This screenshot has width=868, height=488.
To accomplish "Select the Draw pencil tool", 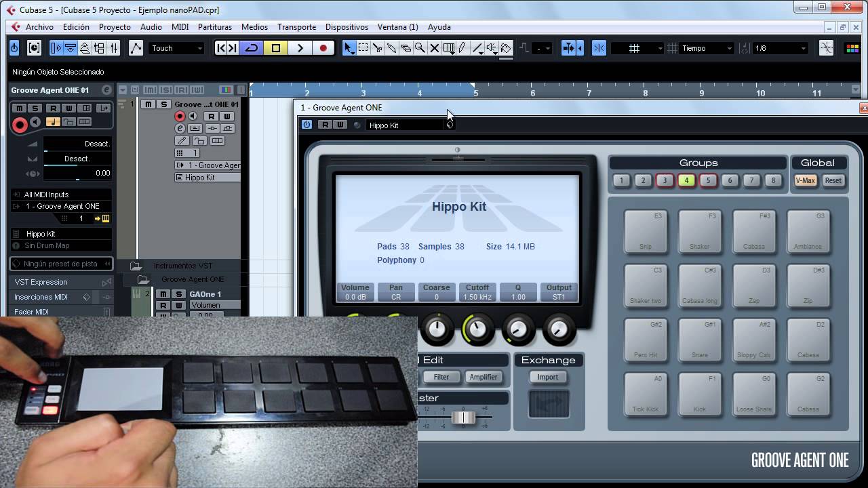I will [462, 48].
